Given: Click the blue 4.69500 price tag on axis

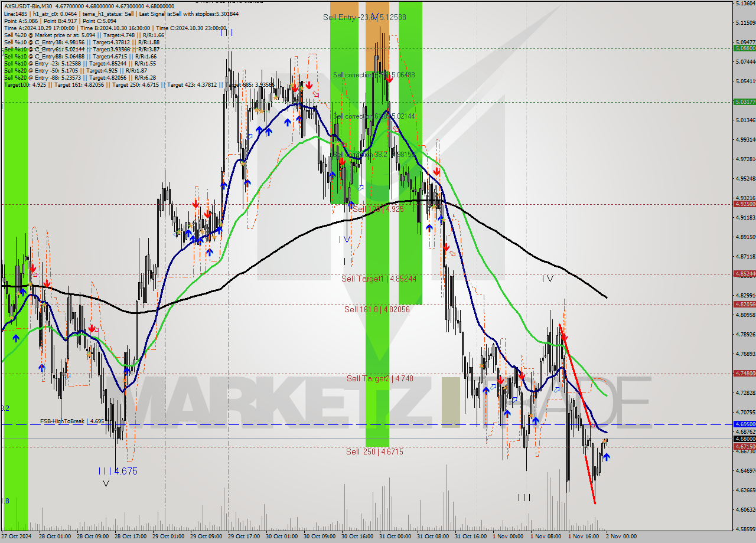Looking at the screenshot, I should 744,424.
